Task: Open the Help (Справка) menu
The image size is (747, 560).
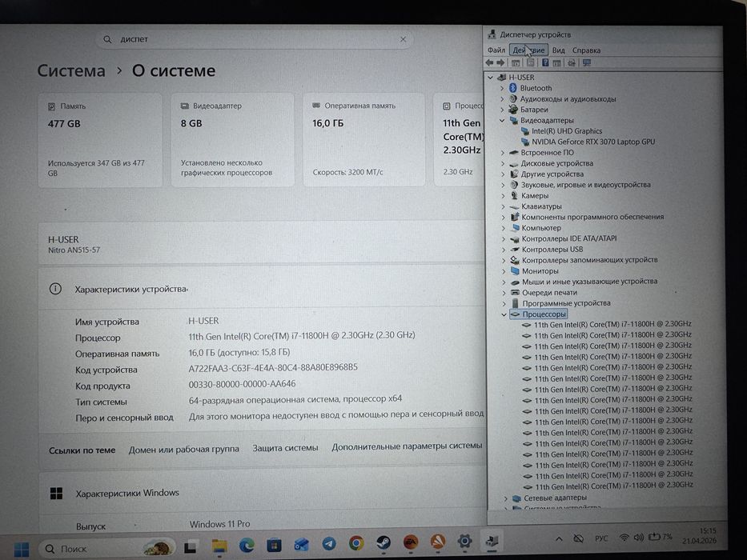Action: pyautogui.click(x=586, y=50)
